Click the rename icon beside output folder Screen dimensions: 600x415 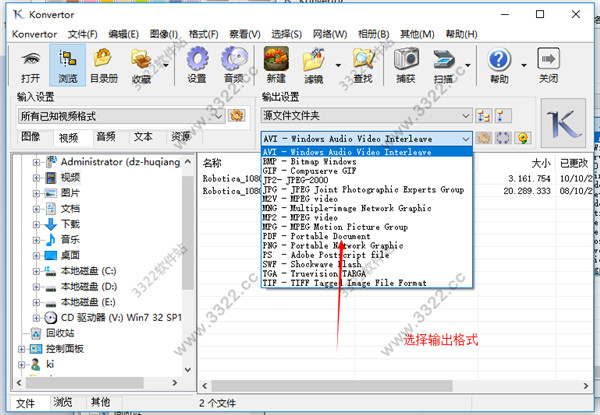502,116
